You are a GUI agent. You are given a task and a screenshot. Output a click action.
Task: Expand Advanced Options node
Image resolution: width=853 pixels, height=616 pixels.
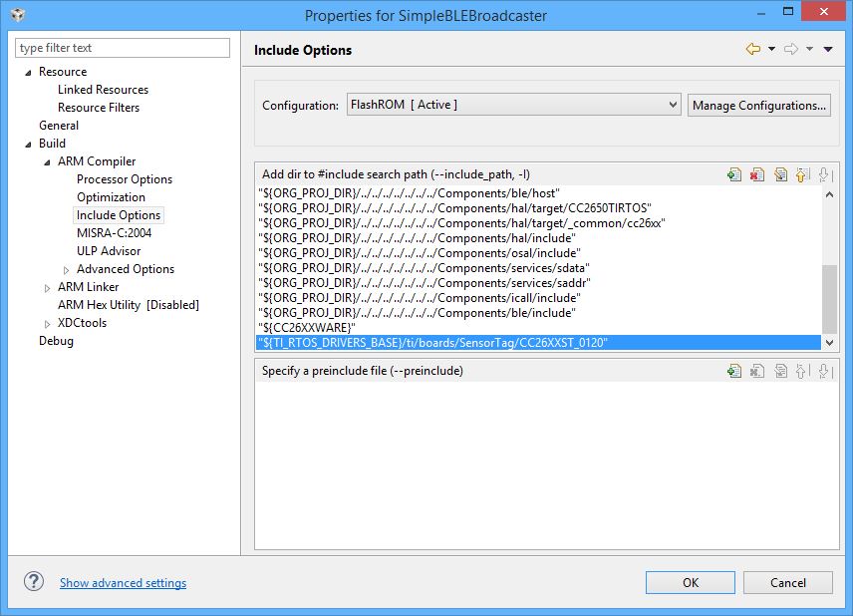pyautogui.click(x=66, y=270)
